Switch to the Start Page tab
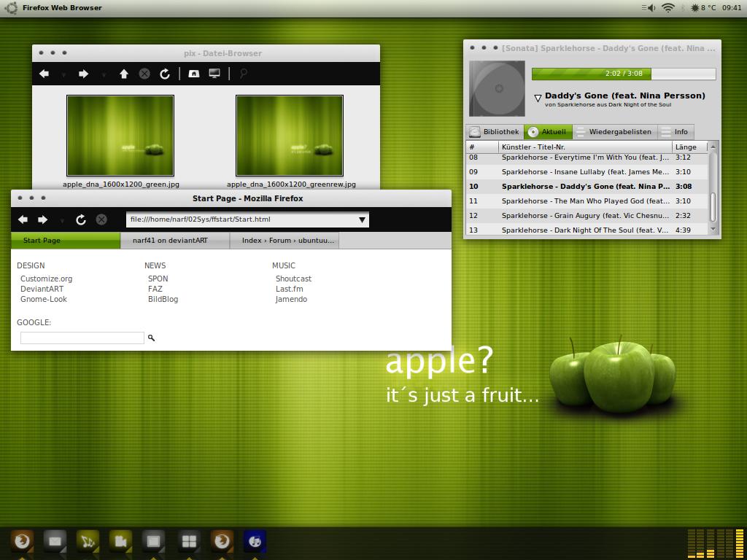The height and width of the screenshot is (560, 747). 66,241
